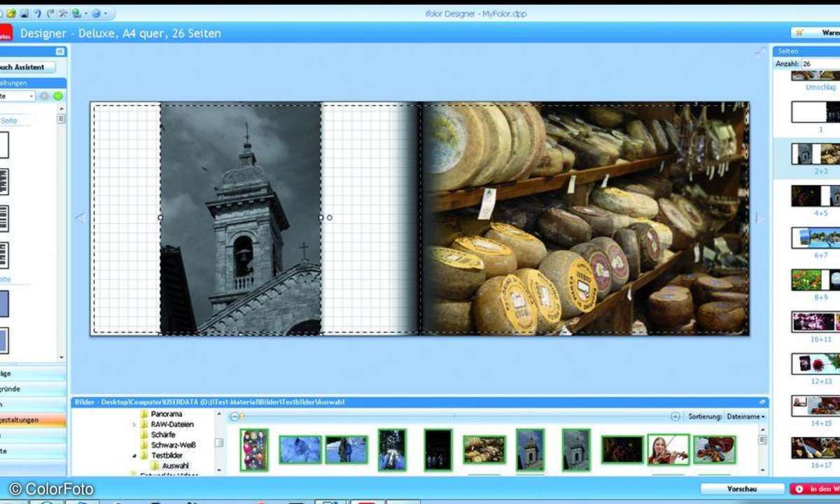
Task: Select pages 16+17 thumbnail
Action: pos(815,448)
